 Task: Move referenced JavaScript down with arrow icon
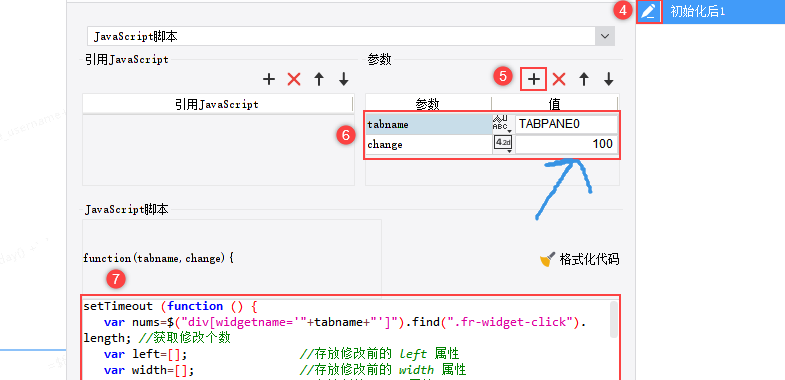tap(343, 79)
